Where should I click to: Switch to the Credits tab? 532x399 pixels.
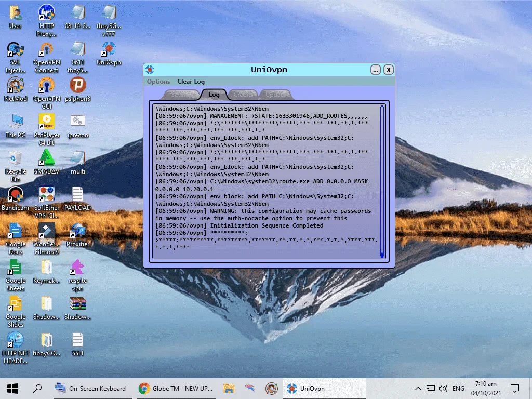243,95
